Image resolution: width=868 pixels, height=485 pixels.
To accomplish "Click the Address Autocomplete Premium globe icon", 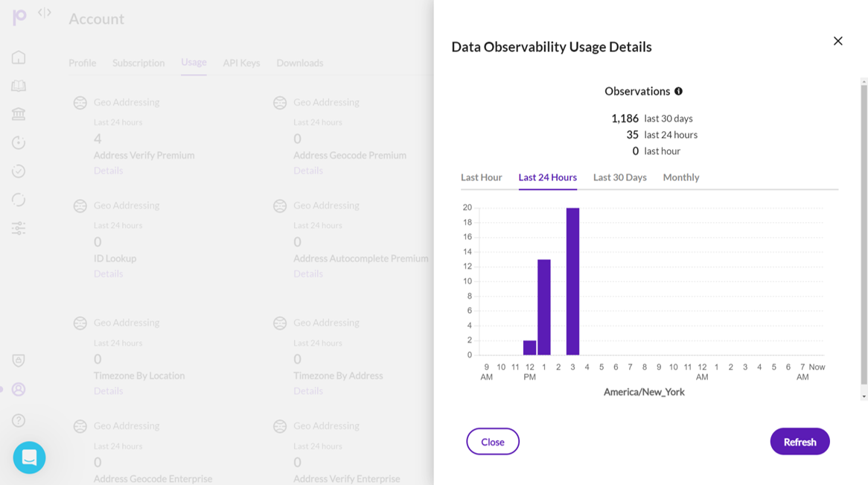I will (280, 206).
